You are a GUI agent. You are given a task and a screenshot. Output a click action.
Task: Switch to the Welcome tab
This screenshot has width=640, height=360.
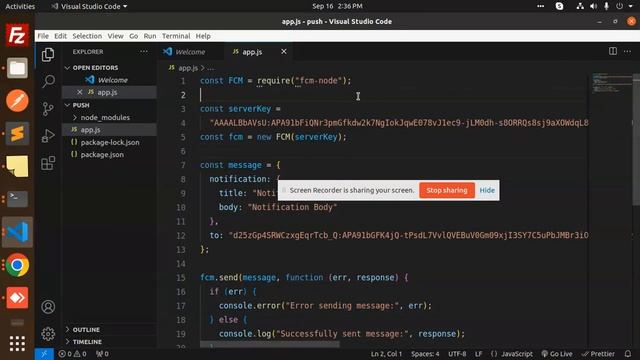coord(190,52)
